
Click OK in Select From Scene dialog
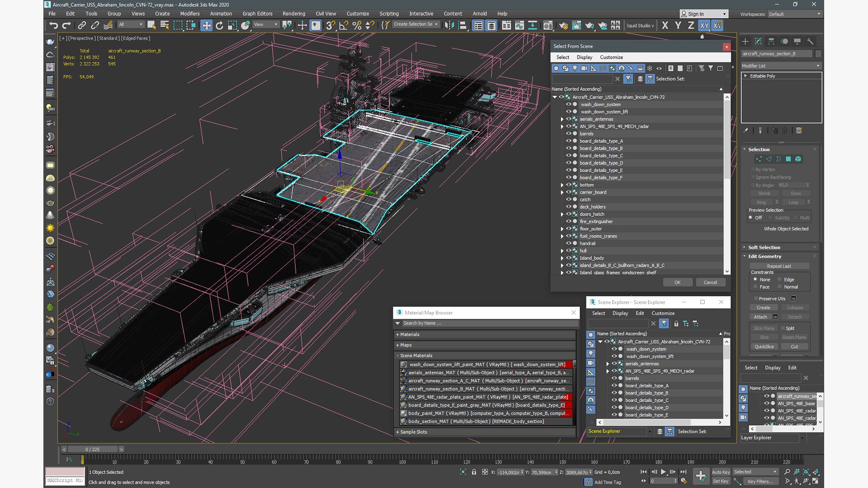(677, 282)
